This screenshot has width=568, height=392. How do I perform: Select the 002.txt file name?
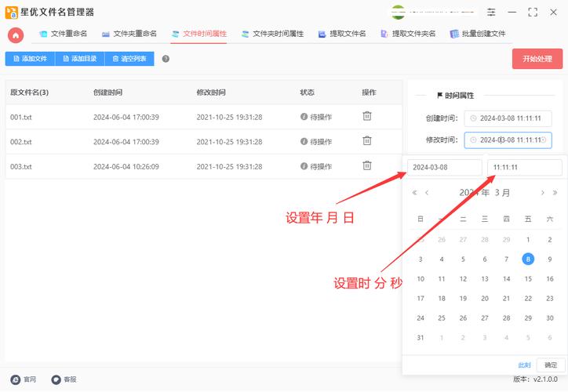[x=21, y=142]
